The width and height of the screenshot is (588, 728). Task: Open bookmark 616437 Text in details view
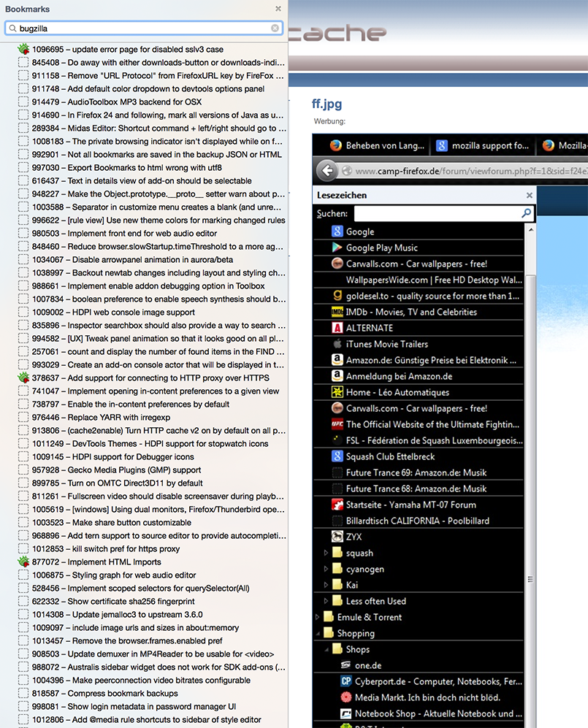click(142, 180)
